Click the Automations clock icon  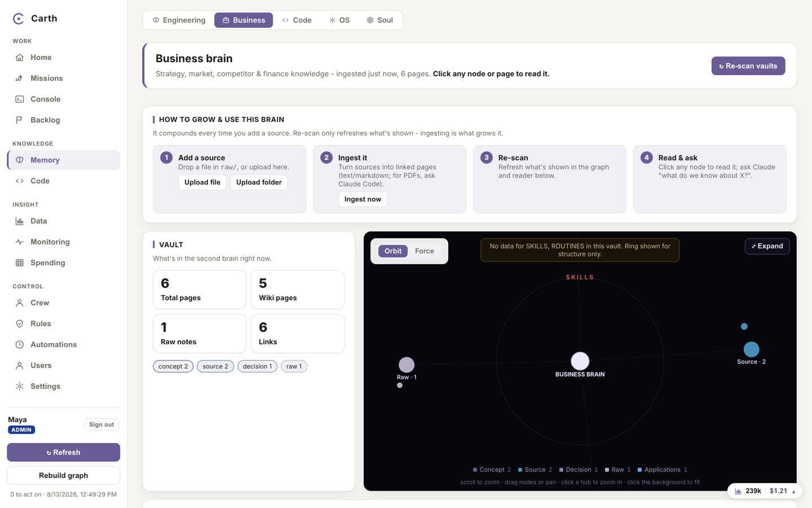[x=20, y=345]
